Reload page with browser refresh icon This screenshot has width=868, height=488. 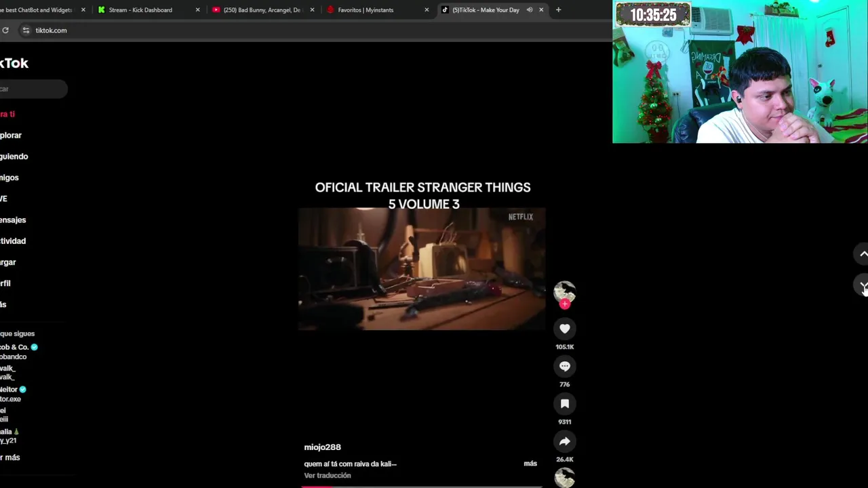pos(5,30)
